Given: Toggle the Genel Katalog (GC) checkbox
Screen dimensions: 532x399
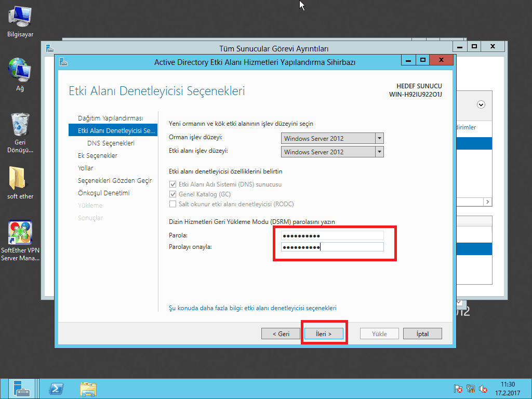Looking at the screenshot, I should click(173, 194).
